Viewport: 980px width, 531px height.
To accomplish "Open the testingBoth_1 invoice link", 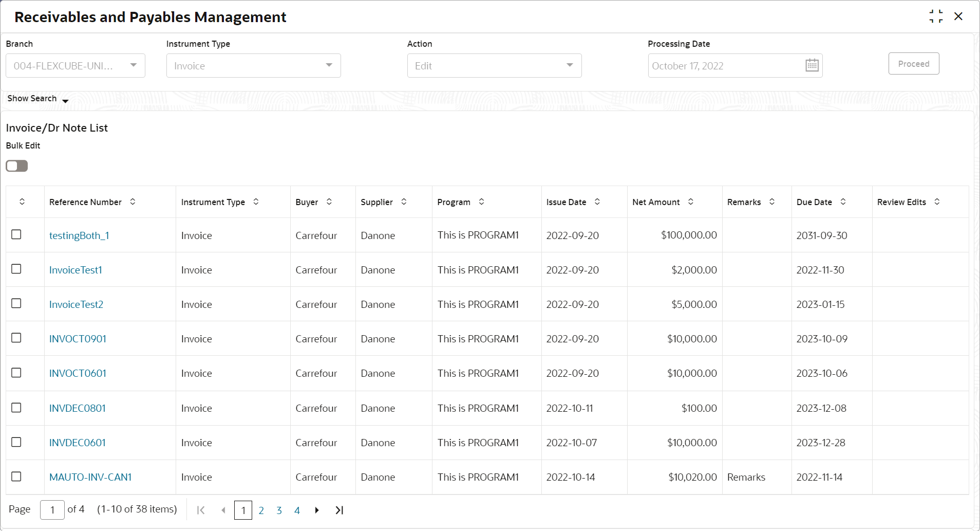I will (x=79, y=235).
